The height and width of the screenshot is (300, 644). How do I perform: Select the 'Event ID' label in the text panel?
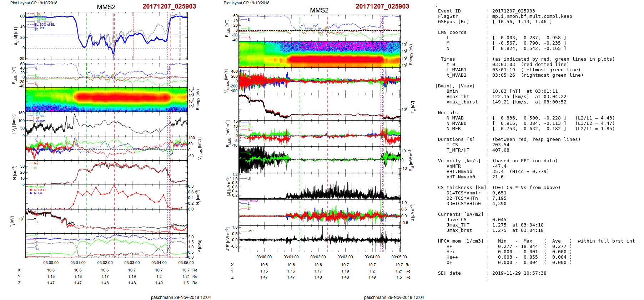(x=449, y=11)
